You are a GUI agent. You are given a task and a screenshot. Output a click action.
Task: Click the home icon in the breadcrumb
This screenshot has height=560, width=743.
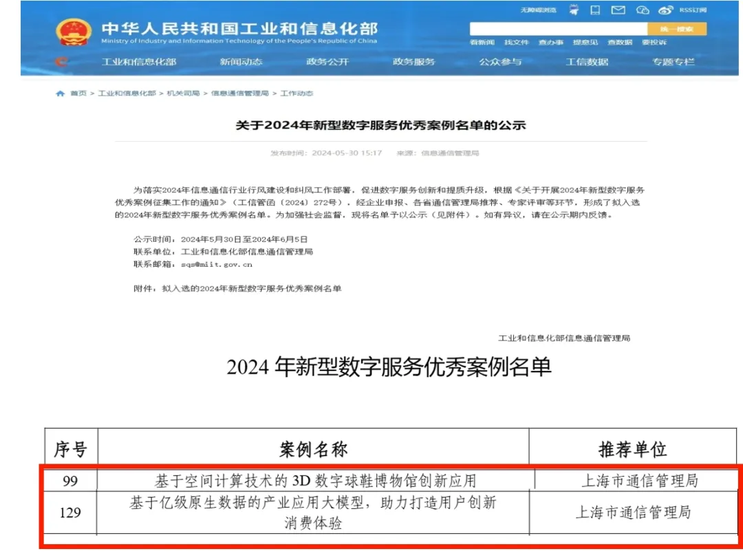click(x=60, y=94)
